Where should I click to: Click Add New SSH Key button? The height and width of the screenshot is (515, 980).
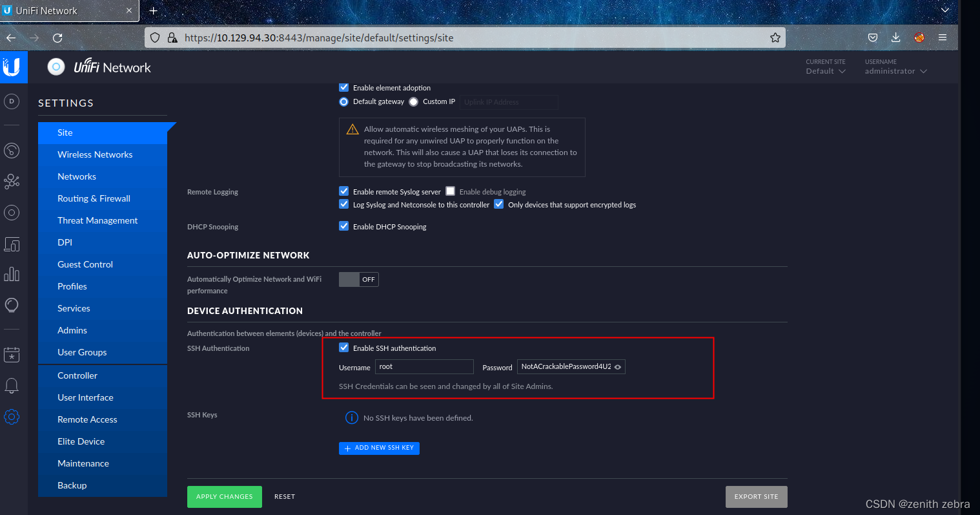coord(379,448)
